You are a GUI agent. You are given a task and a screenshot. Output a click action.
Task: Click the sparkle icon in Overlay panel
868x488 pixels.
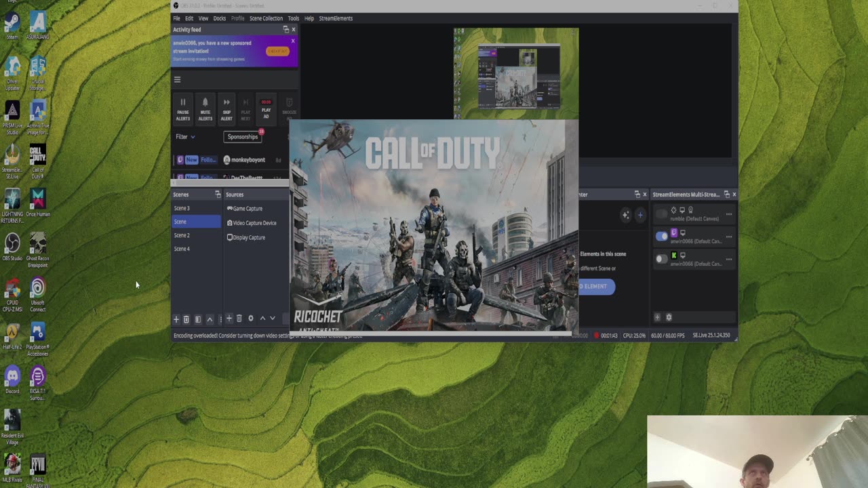(x=626, y=216)
